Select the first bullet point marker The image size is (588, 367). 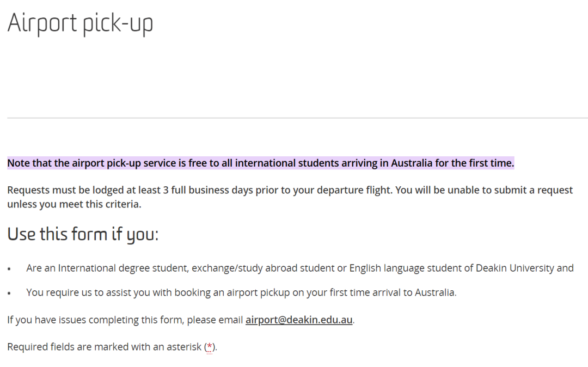9,269
